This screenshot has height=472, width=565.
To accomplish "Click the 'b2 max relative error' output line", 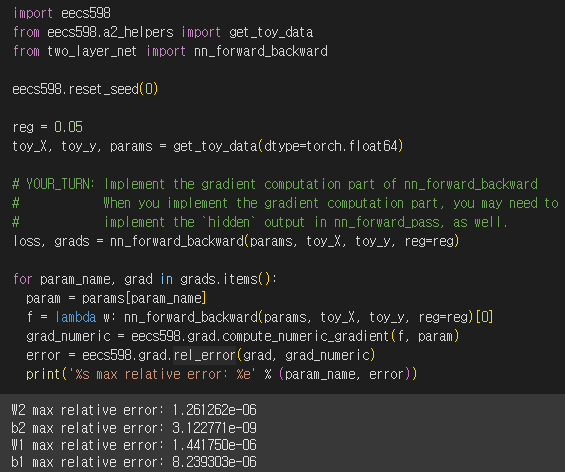I will [x=134, y=428].
